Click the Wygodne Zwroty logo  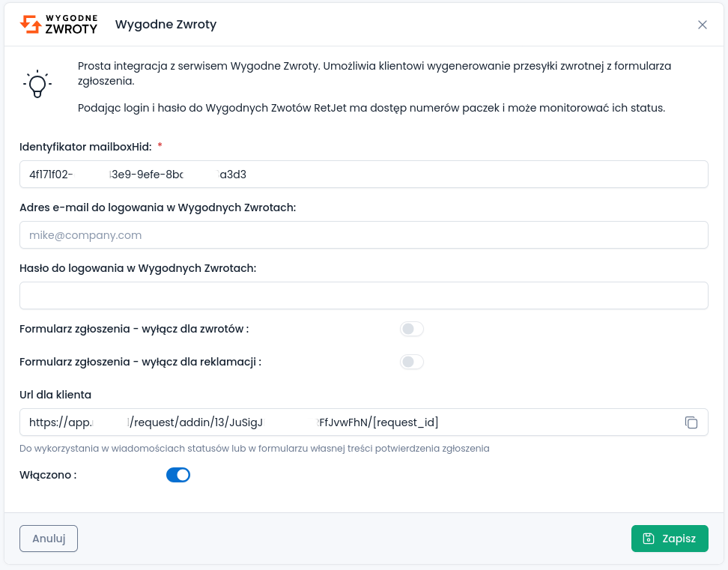(58, 24)
